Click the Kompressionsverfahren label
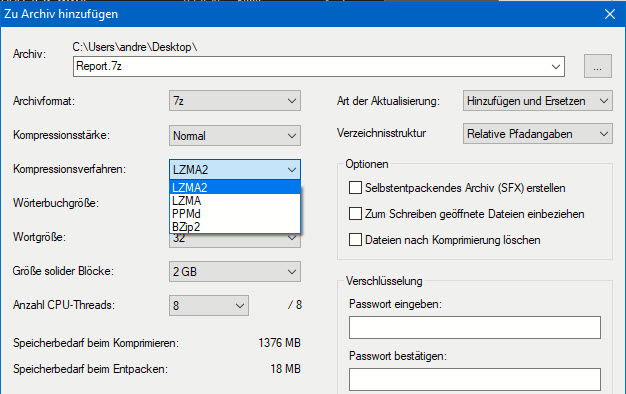 pyautogui.click(x=69, y=169)
